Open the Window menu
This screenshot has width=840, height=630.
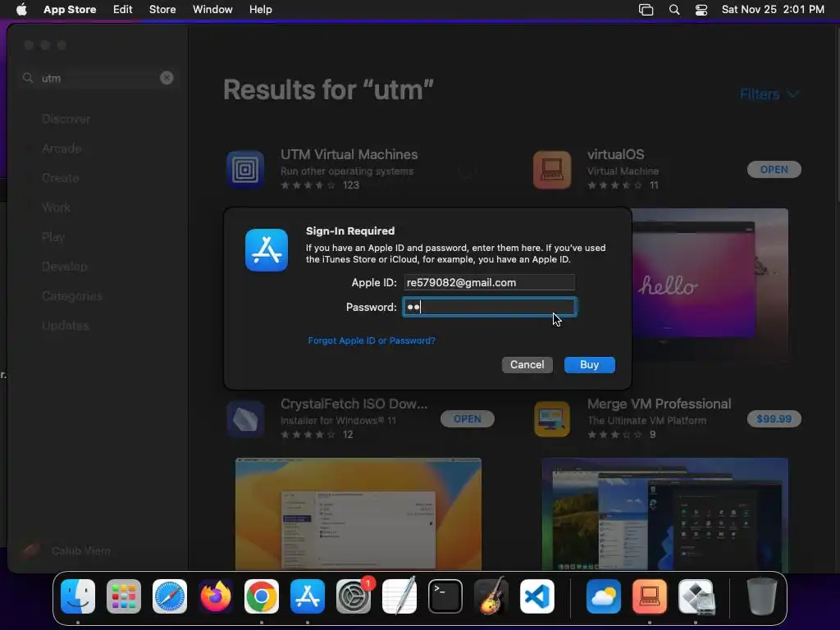coord(212,10)
